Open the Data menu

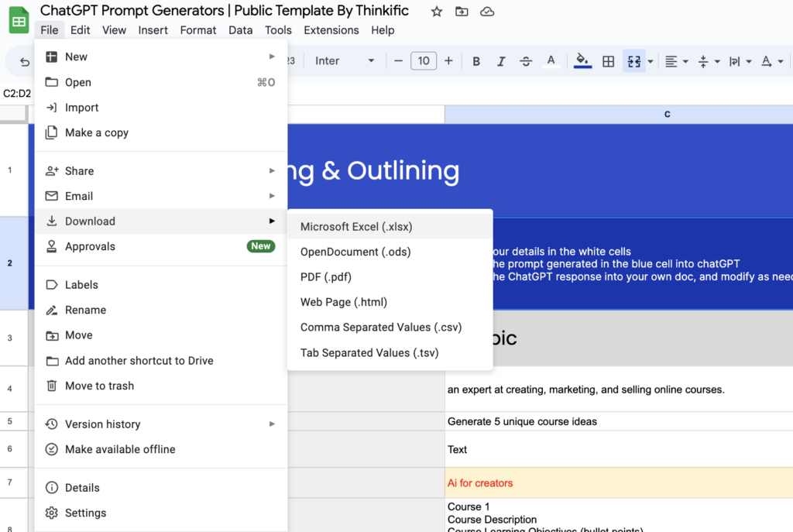tap(240, 30)
